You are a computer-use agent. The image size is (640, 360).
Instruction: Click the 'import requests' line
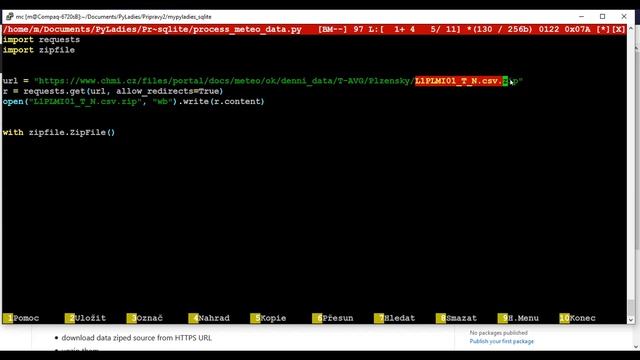tap(41, 40)
